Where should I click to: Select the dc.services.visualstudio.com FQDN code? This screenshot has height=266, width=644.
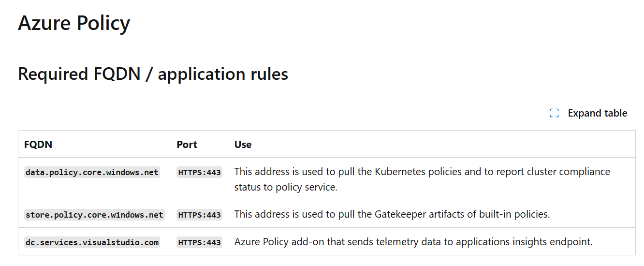[x=92, y=242]
